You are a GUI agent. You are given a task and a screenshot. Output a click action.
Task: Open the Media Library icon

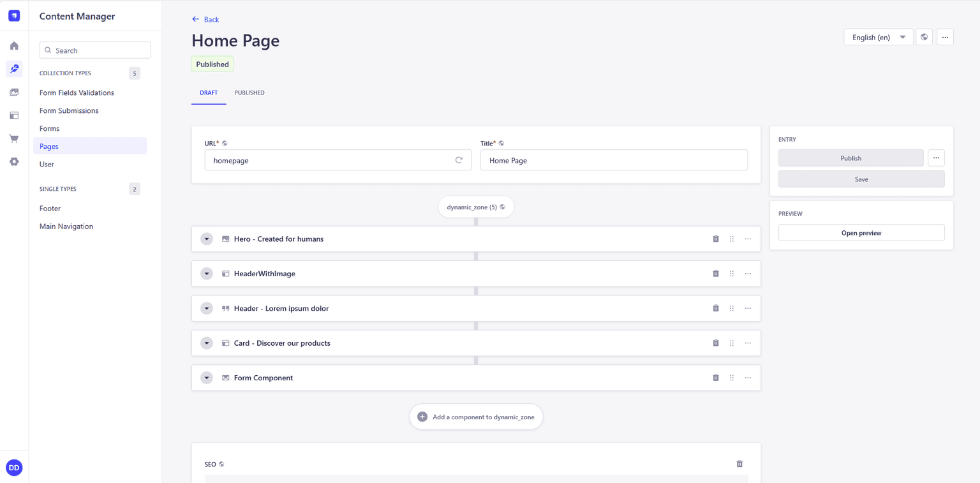click(x=14, y=93)
